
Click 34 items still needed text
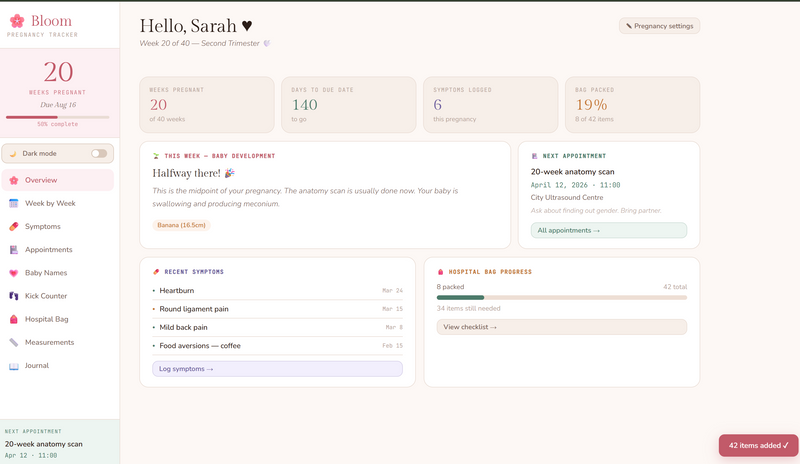[x=468, y=308]
